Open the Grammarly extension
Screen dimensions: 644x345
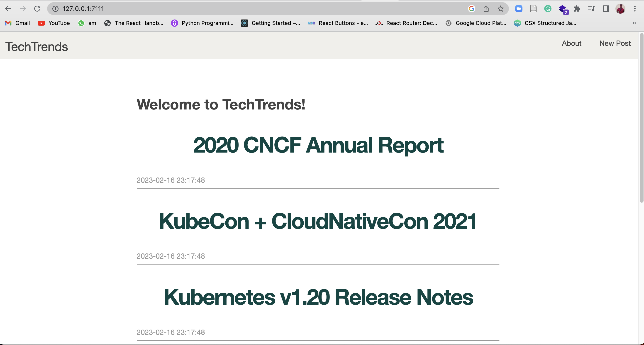point(548,8)
